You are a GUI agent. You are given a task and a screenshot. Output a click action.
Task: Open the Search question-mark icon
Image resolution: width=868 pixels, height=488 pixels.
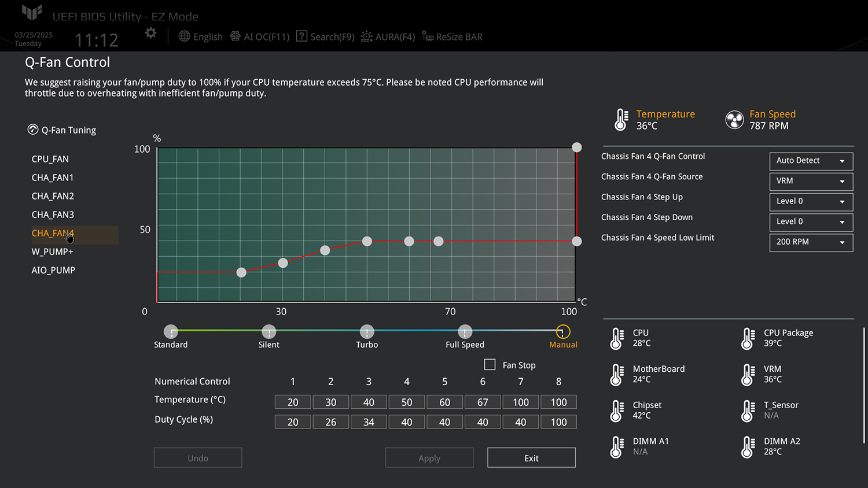[301, 36]
